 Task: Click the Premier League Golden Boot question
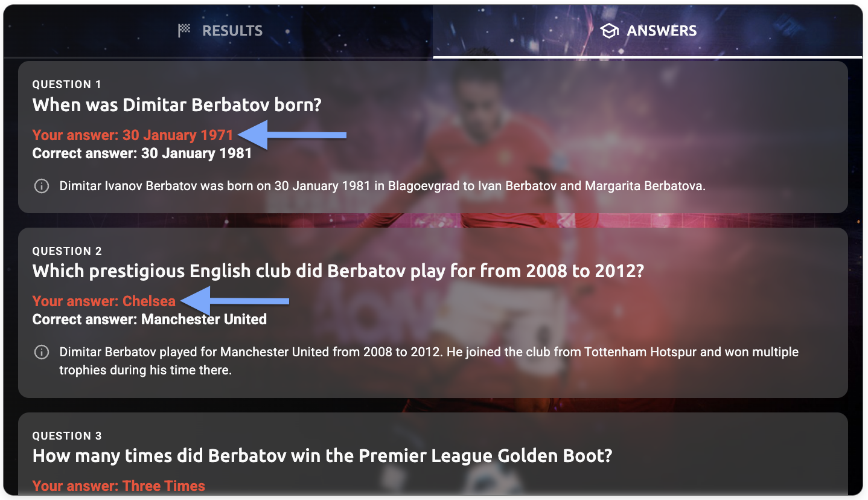click(322, 456)
